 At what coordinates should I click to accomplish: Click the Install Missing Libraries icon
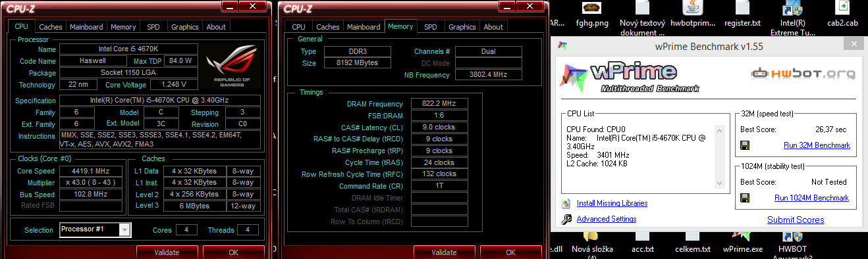566,203
